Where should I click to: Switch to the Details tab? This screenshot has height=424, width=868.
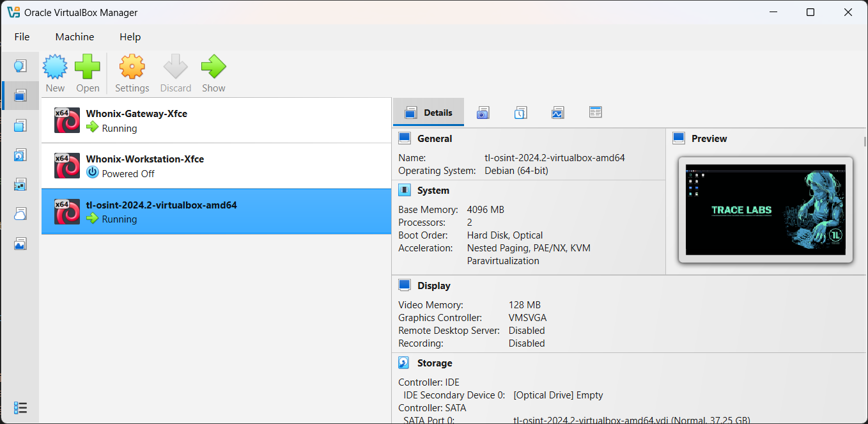pyautogui.click(x=428, y=112)
